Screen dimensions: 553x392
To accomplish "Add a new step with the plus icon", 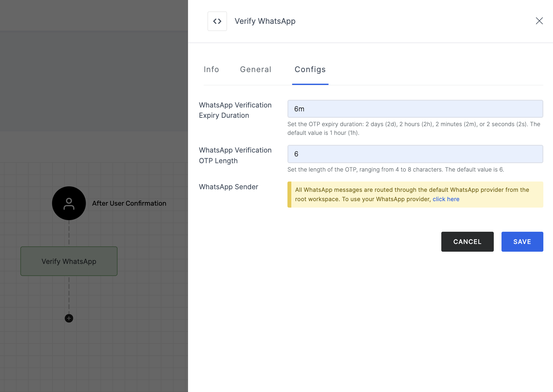I will tap(69, 318).
